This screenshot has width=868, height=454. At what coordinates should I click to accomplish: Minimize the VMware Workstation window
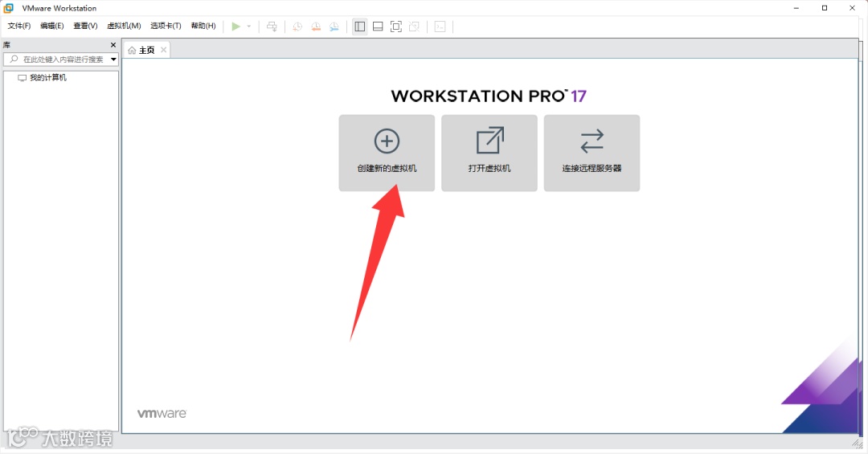[x=796, y=8]
